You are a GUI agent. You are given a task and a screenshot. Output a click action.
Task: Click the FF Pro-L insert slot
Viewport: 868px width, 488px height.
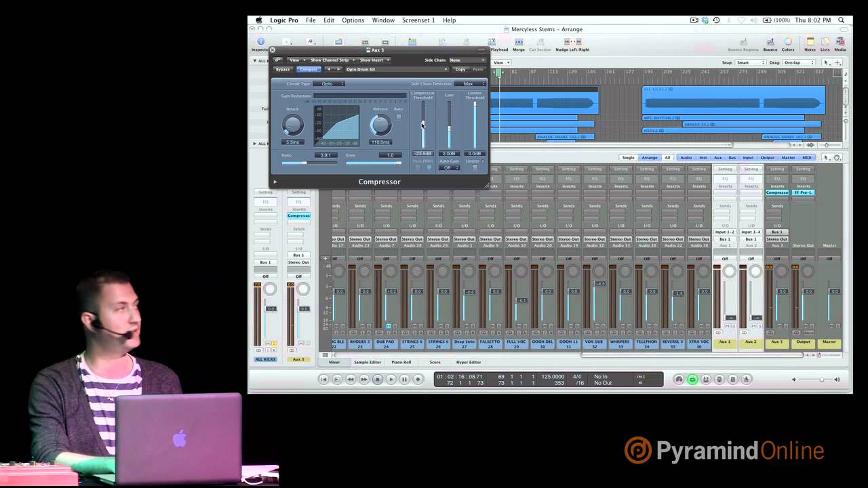point(804,192)
